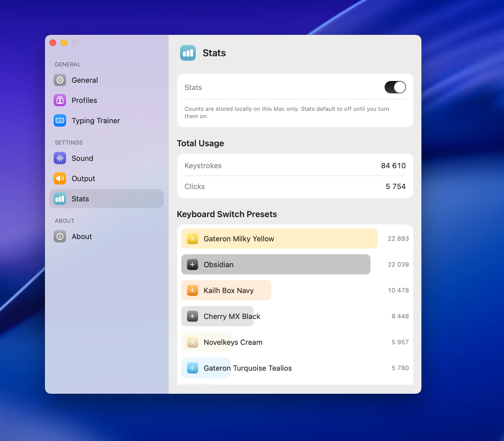Click the 5 957 preset count

400,342
